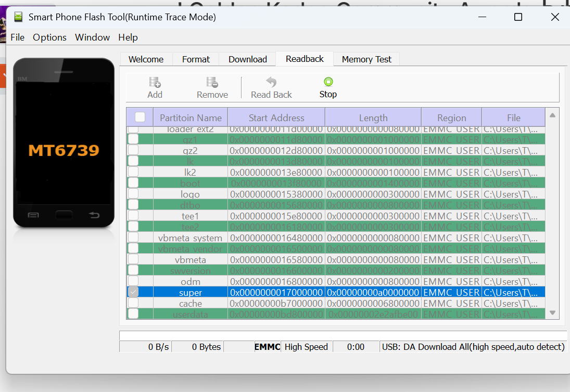Click the phone's back arrow graphic
The height and width of the screenshot is (392, 570).
94,215
